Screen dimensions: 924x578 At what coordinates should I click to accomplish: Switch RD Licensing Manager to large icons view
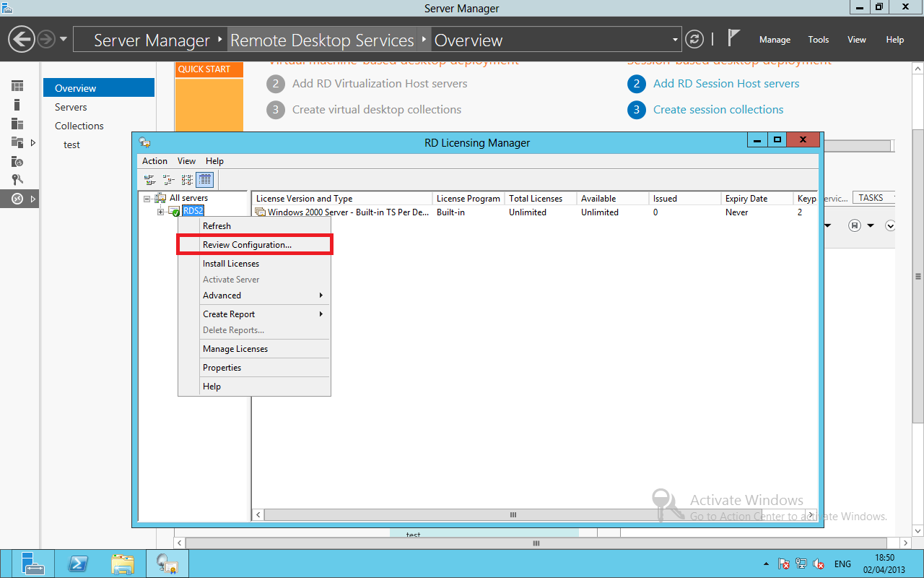(x=149, y=180)
